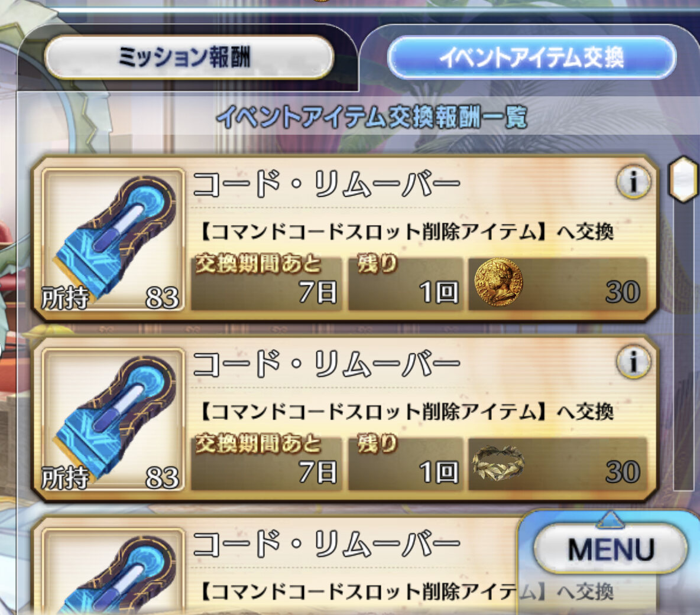Screen dimensions: 700x615
Task: Switch to イベントアイテム交換 tab
Action: [532, 57]
